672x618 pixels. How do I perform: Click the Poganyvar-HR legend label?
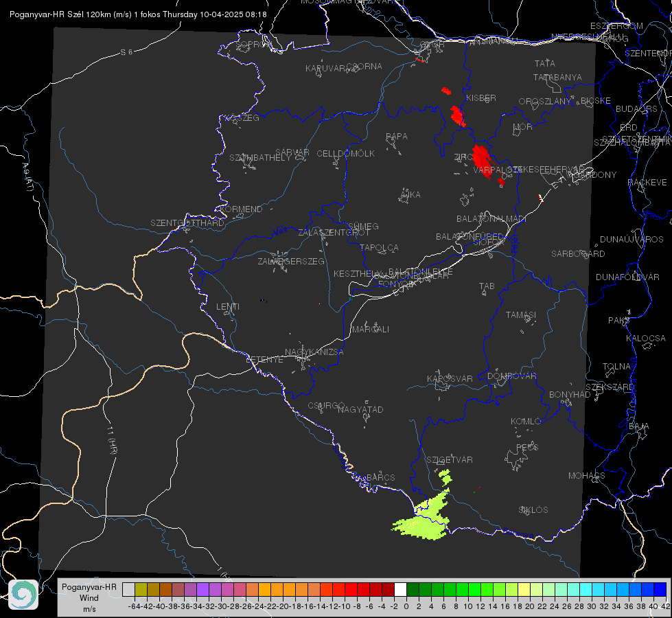pyautogui.click(x=89, y=586)
